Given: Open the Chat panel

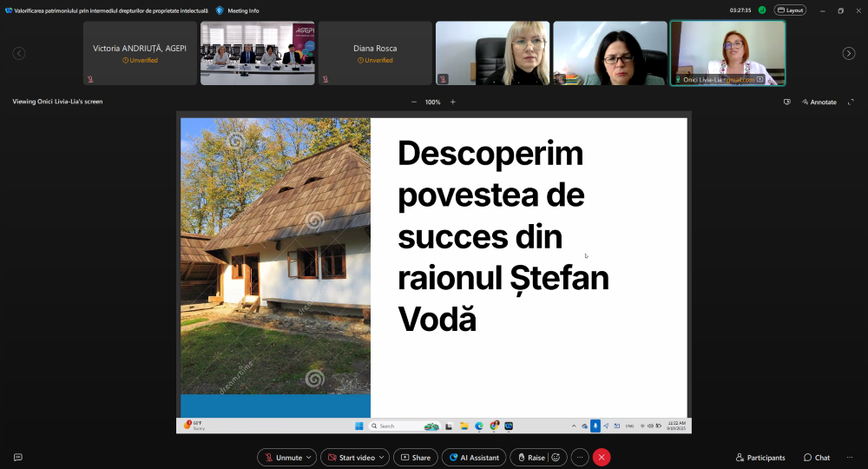Looking at the screenshot, I should click(816, 457).
